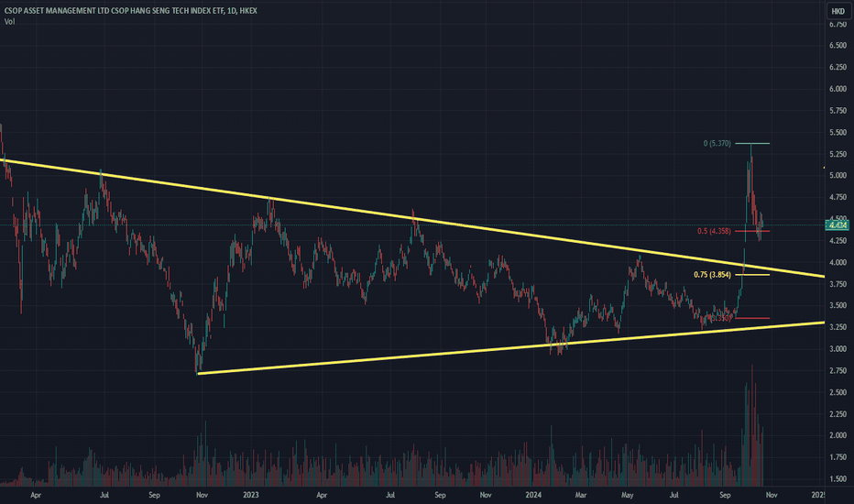854x504 pixels.
Task: Click the 1.500 price axis label
Action: pos(838,479)
